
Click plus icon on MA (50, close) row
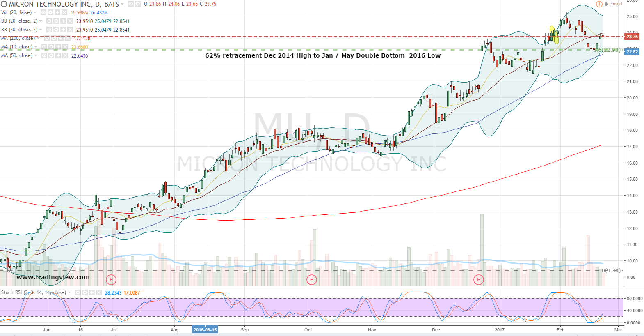click(58, 55)
